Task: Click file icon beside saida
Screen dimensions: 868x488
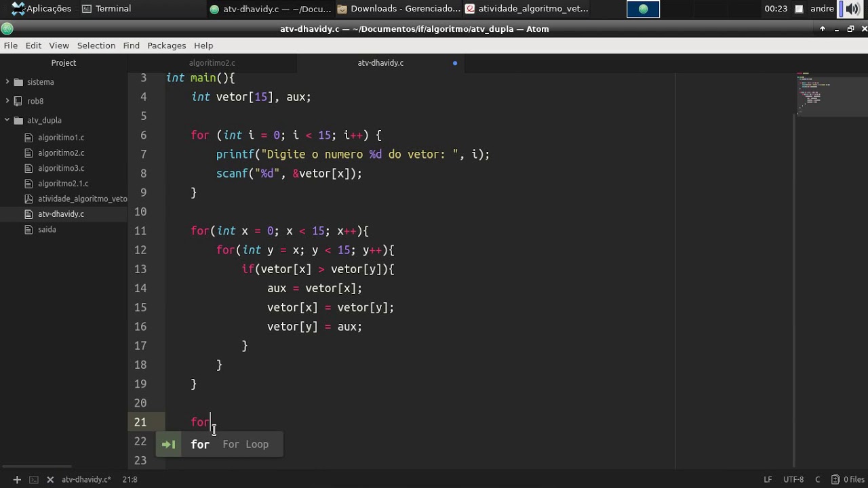Action: 28,230
